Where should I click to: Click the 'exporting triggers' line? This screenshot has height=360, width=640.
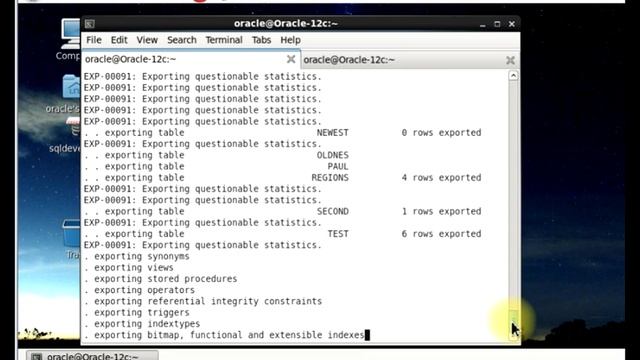137,313
